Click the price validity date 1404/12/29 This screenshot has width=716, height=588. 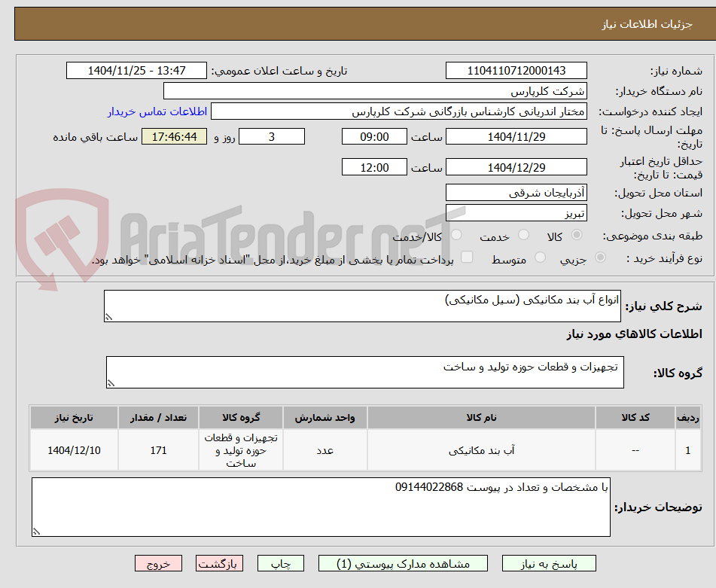coord(516,167)
